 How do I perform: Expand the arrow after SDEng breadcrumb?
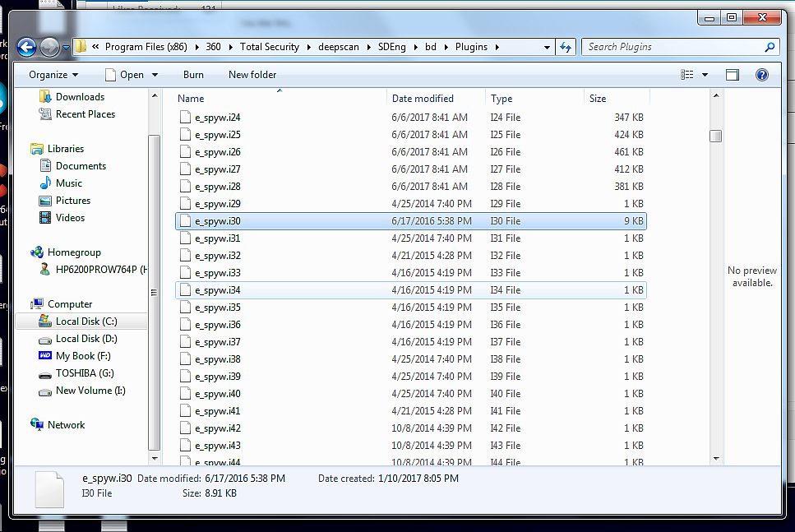415,47
